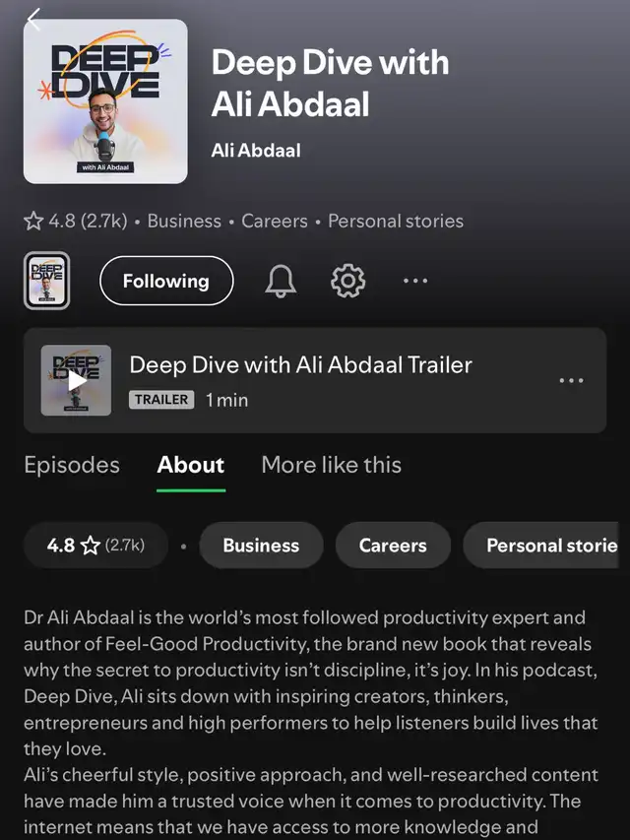This screenshot has height=840, width=630.
Task: Open podcast settings gear icon
Action: coord(347,281)
